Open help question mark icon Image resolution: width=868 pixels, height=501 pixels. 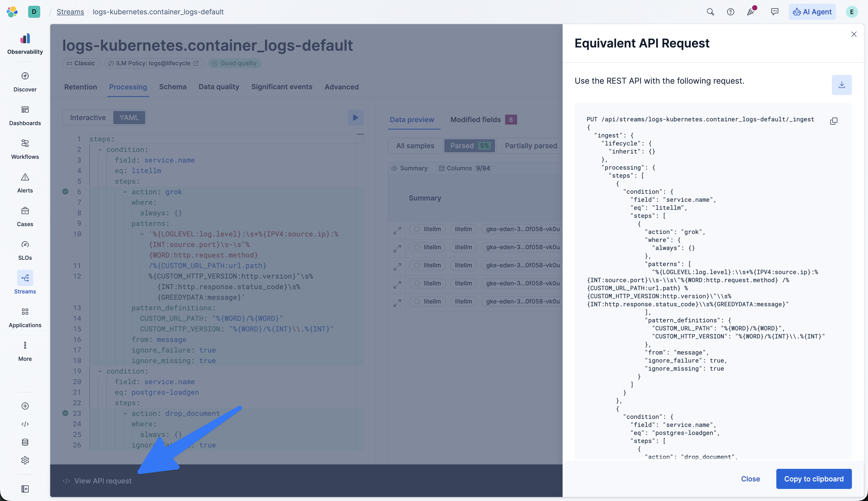[x=730, y=12]
